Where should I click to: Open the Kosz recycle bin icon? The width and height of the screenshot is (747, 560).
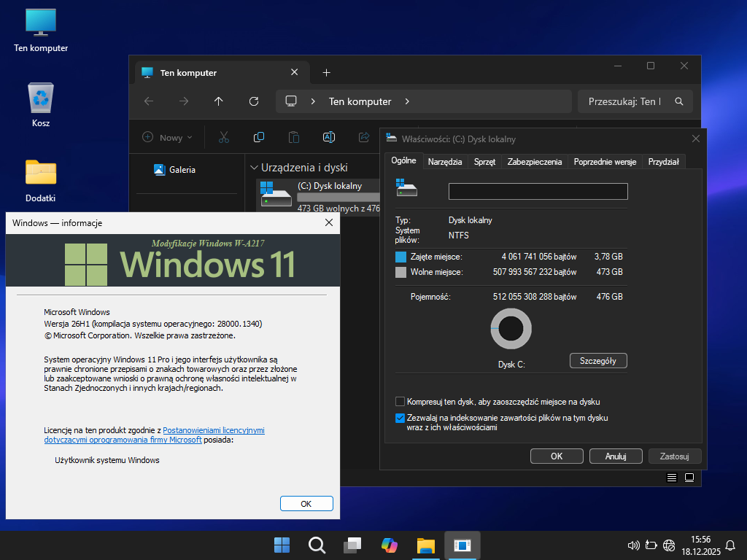point(41,98)
